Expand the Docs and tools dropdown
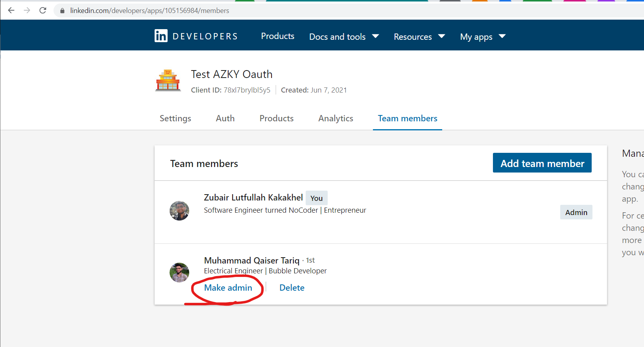 point(344,37)
